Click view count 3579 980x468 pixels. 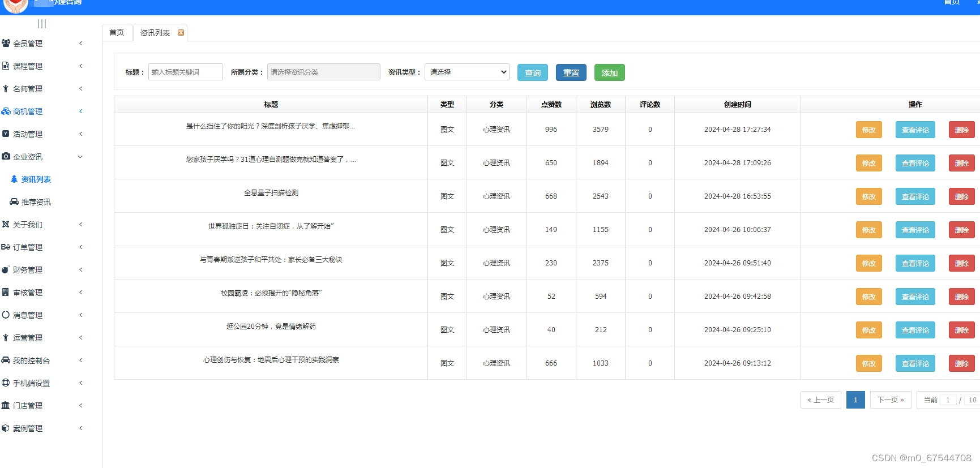601,130
